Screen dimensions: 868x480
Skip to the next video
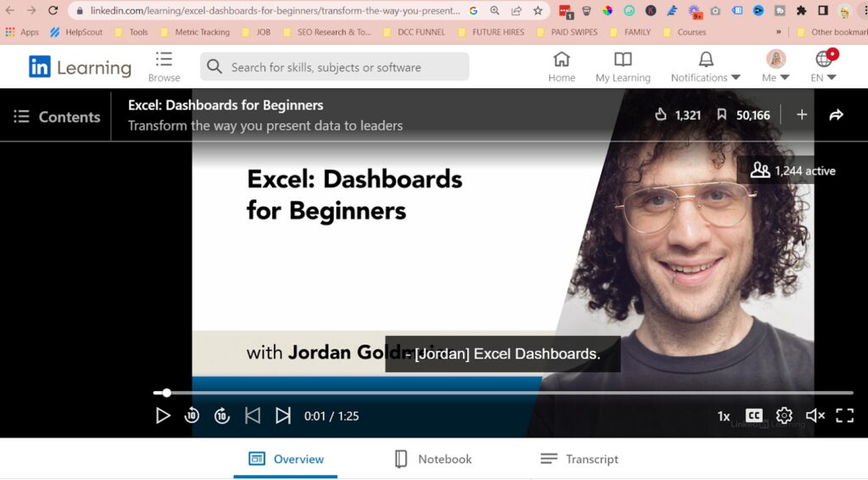[283, 416]
